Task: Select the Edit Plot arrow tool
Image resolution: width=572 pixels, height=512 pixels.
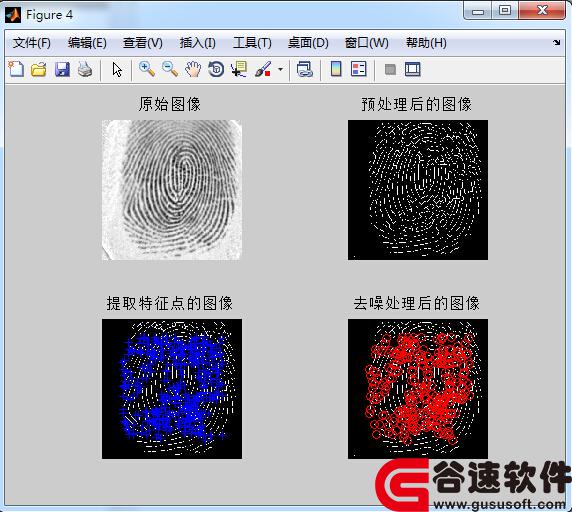Action: 117,69
